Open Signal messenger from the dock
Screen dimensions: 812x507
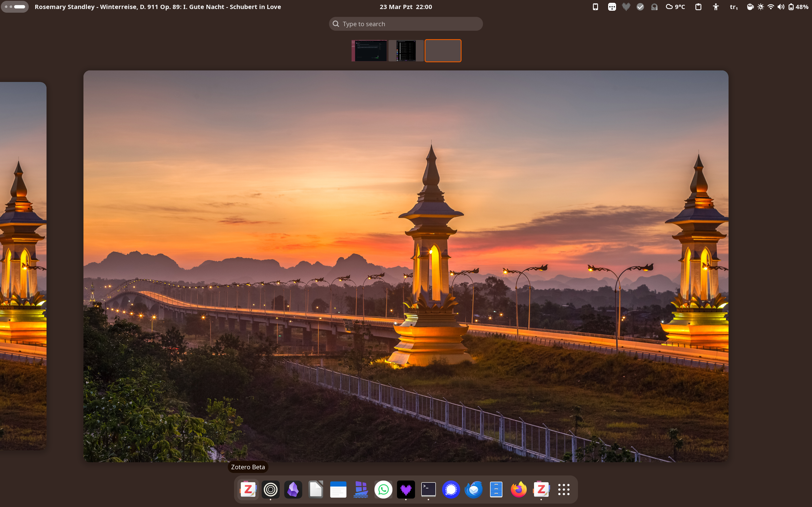pyautogui.click(x=451, y=490)
